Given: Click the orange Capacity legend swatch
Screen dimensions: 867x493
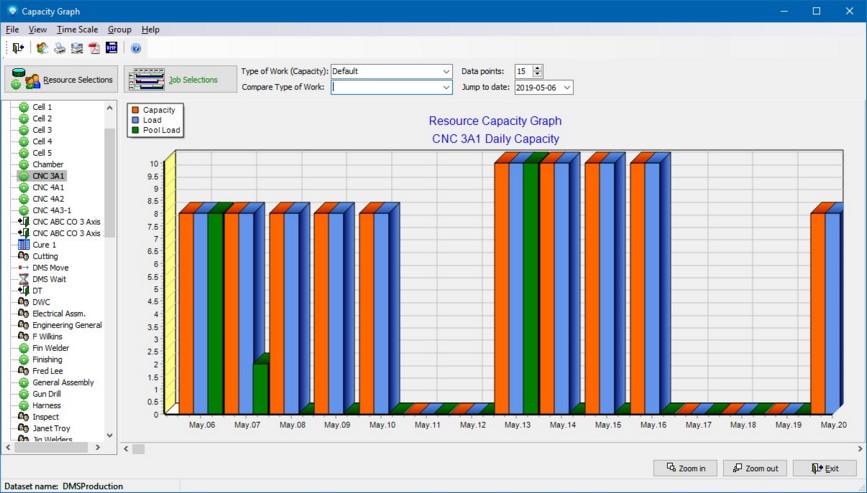Looking at the screenshot, I should pos(136,110).
